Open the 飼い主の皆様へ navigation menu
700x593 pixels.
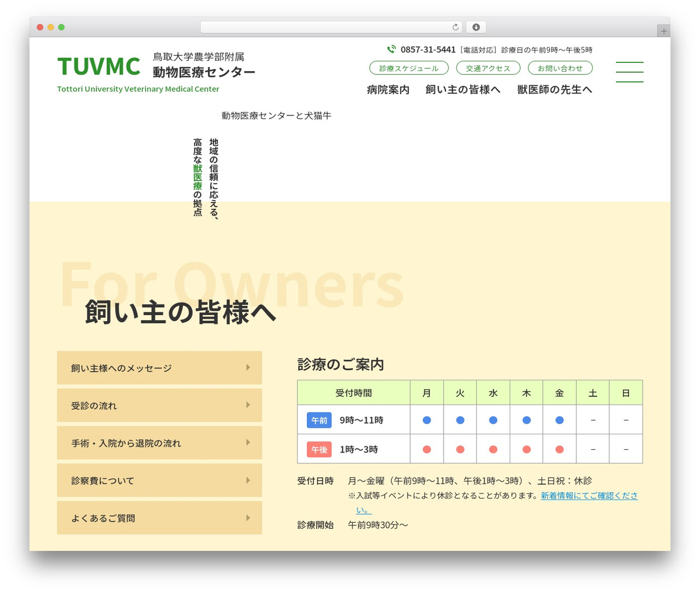click(463, 90)
